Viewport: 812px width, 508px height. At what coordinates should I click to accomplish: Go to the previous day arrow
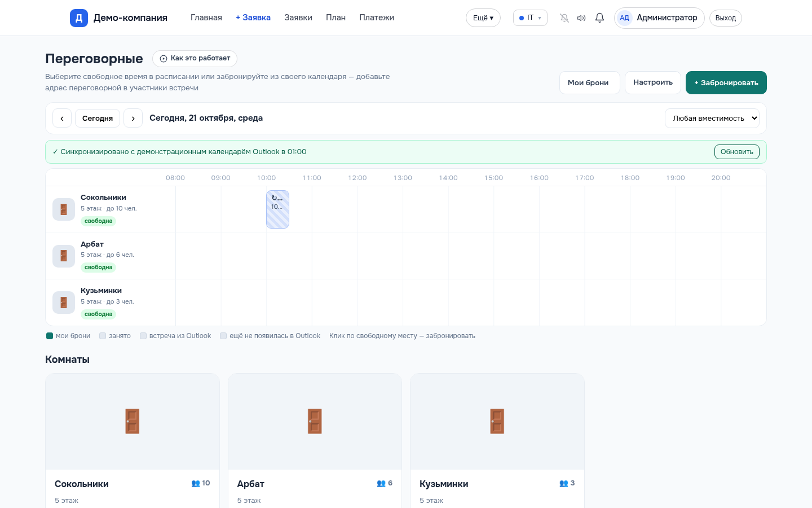click(62, 119)
